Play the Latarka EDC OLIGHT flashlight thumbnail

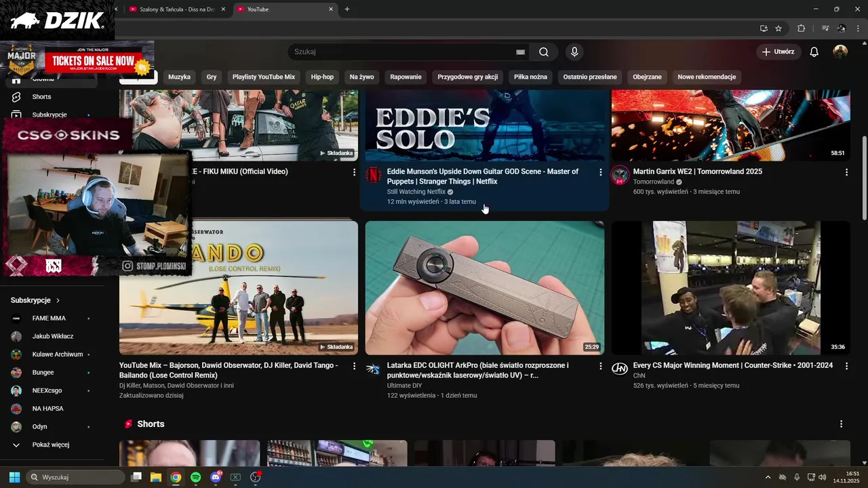pos(485,288)
